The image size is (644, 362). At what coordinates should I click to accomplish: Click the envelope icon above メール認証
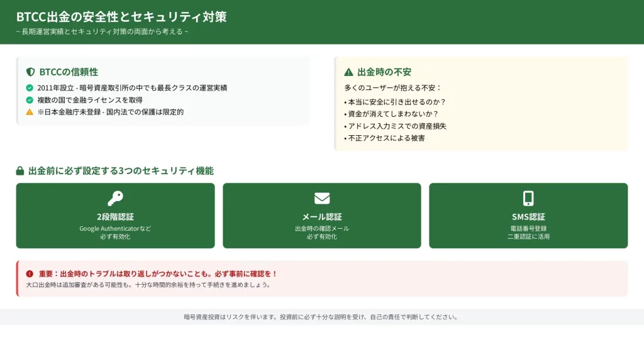322,199
